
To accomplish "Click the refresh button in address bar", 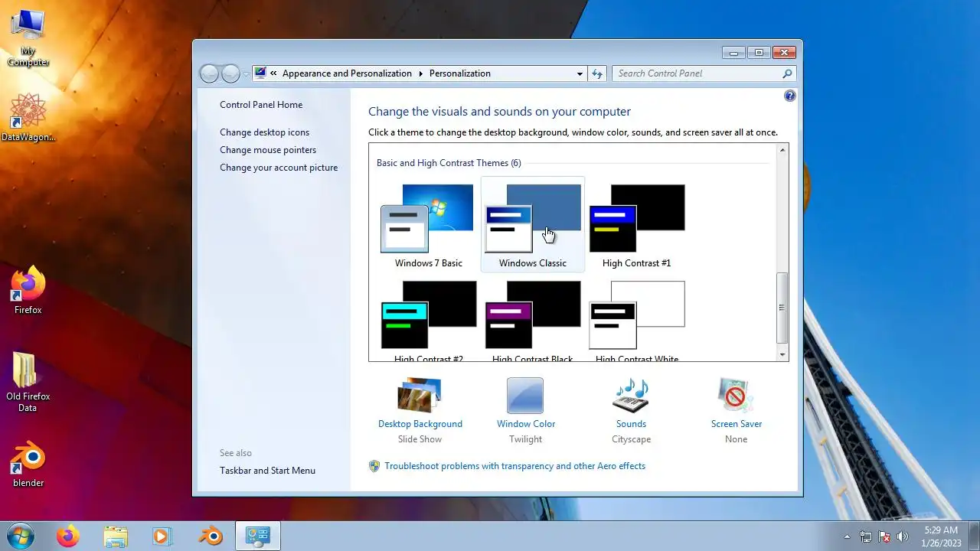I will tap(598, 73).
